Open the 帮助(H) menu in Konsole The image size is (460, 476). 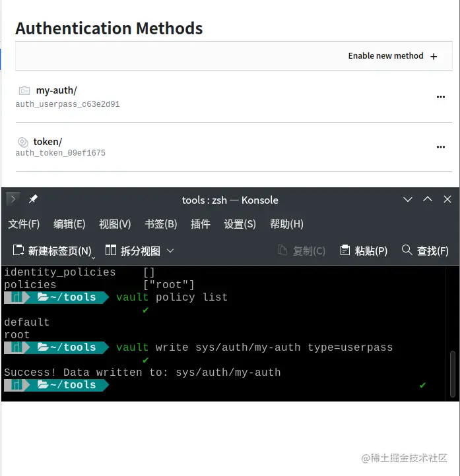click(x=286, y=224)
